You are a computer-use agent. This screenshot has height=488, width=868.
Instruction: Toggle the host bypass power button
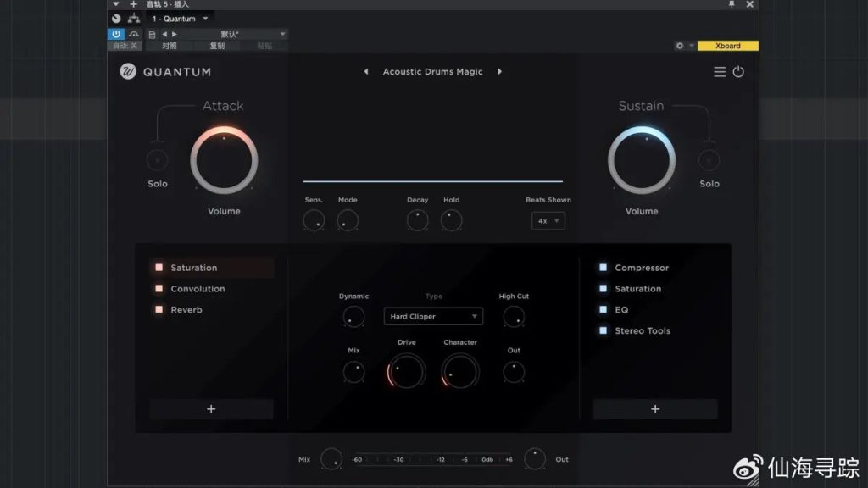click(x=115, y=34)
